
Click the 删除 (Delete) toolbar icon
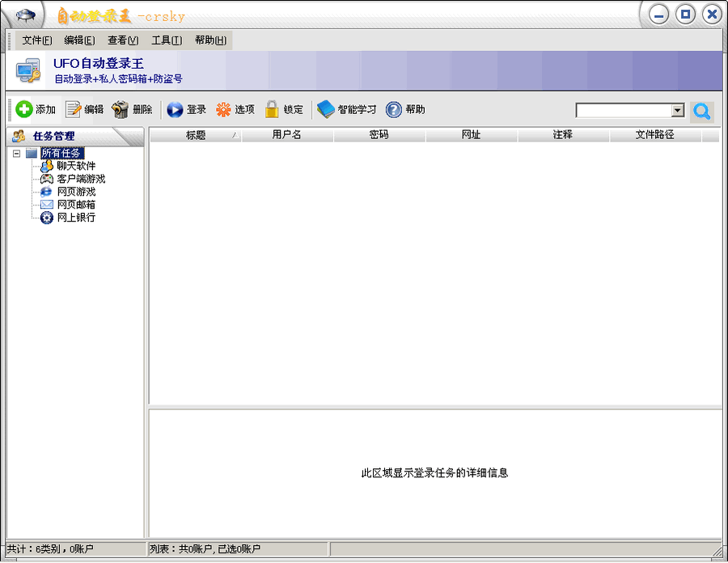133,109
